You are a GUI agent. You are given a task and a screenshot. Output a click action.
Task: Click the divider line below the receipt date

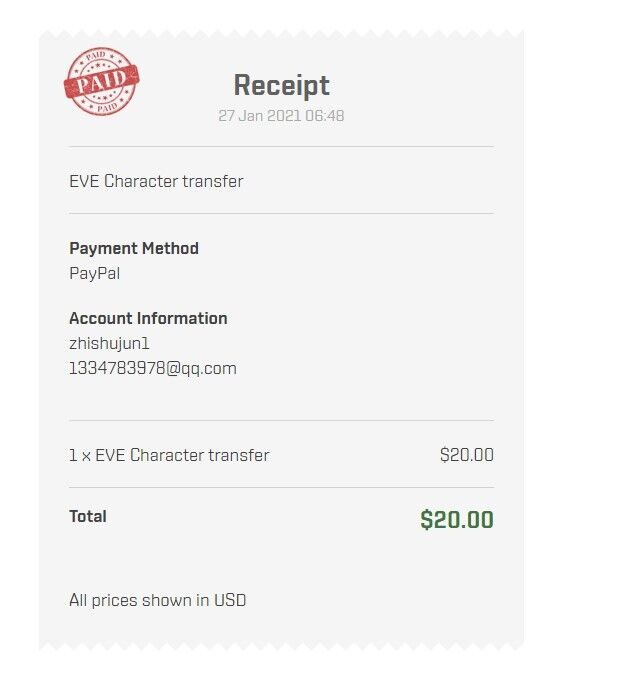(281, 147)
